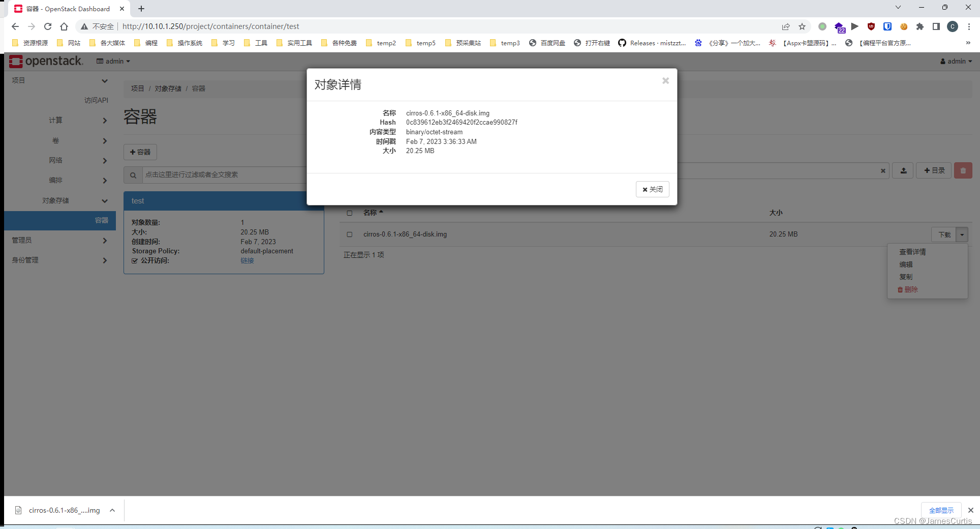
Task: Bookmark this page with the star icon
Action: [802, 26]
